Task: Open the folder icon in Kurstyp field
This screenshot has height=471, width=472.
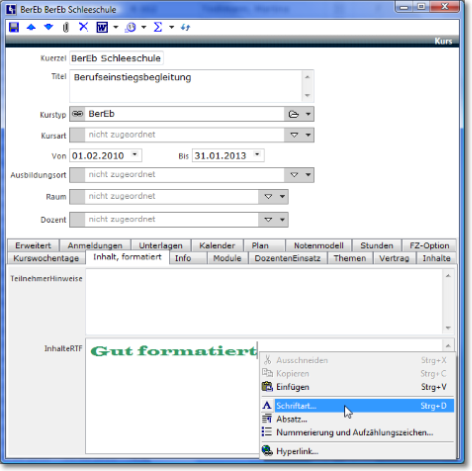Action: tap(293, 114)
